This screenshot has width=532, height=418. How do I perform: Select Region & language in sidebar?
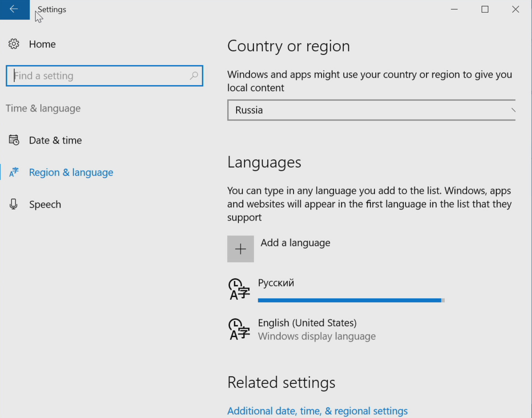click(x=71, y=172)
